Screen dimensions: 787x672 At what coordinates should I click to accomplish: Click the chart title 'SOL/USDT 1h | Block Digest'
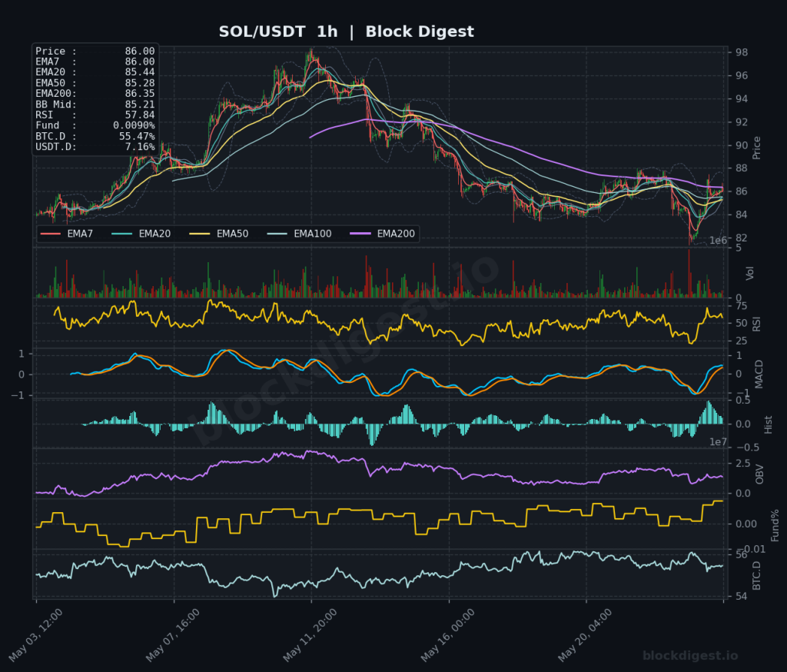pyautogui.click(x=346, y=32)
